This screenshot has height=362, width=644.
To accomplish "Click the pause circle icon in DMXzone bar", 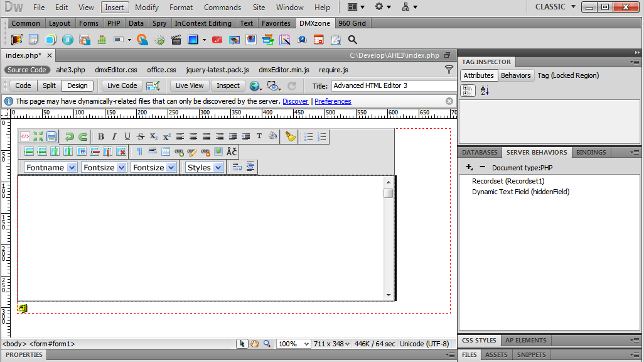I will 68,40.
